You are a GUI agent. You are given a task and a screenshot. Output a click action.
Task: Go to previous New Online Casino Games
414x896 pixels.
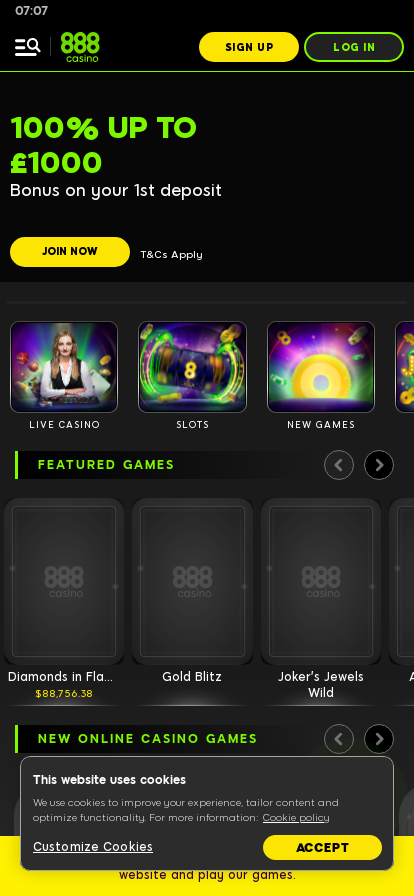339,739
